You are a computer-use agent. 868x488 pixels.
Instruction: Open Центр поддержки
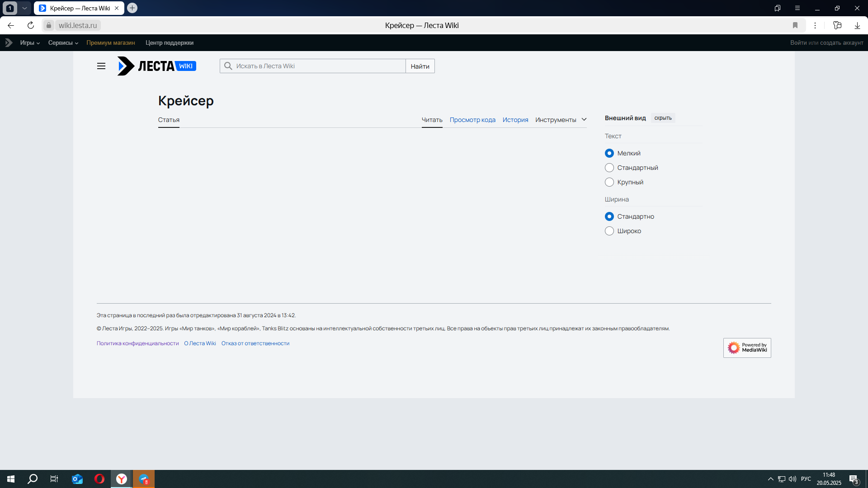pyautogui.click(x=170, y=42)
